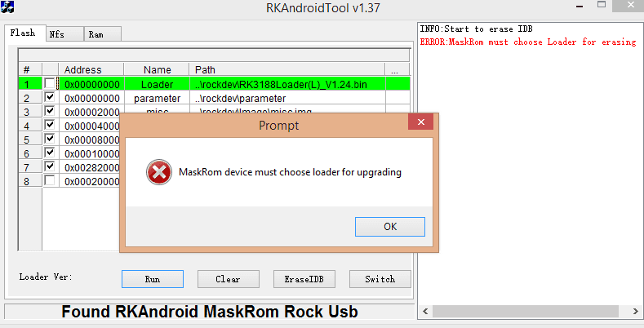The height and width of the screenshot is (328, 644).
Task: Open the Ram tab
Action: coord(103,34)
